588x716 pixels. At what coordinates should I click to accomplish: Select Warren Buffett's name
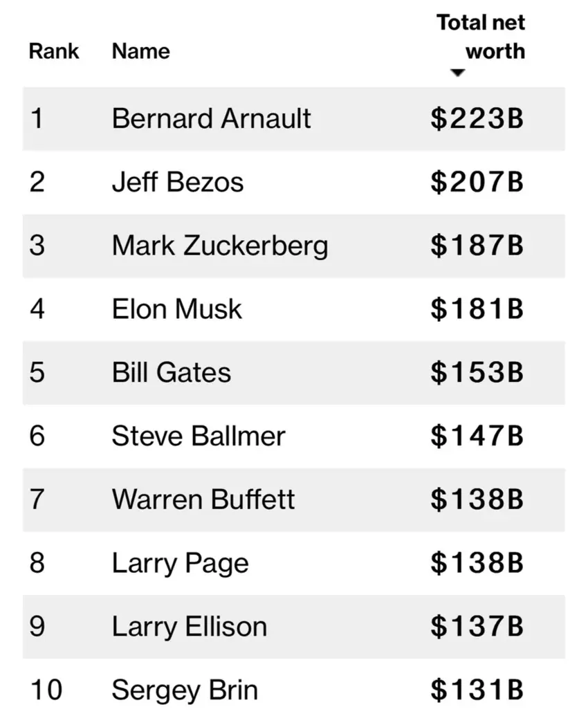(x=203, y=499)
